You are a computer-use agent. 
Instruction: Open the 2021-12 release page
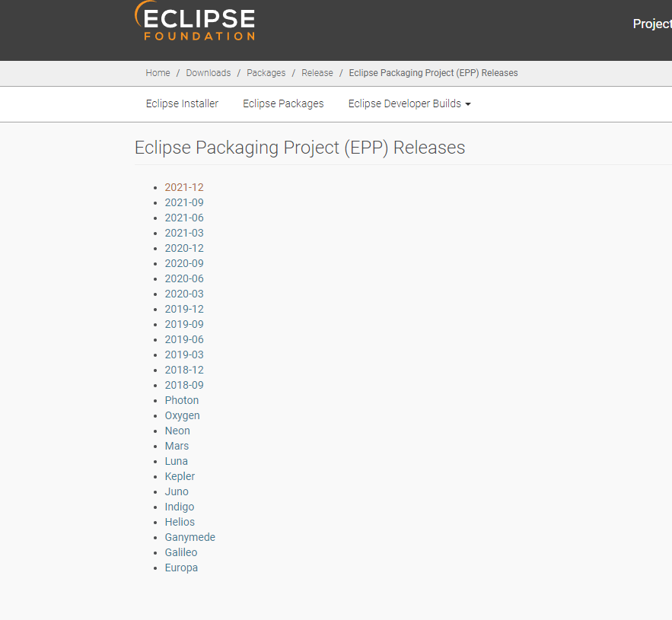[x=184, y=187]
